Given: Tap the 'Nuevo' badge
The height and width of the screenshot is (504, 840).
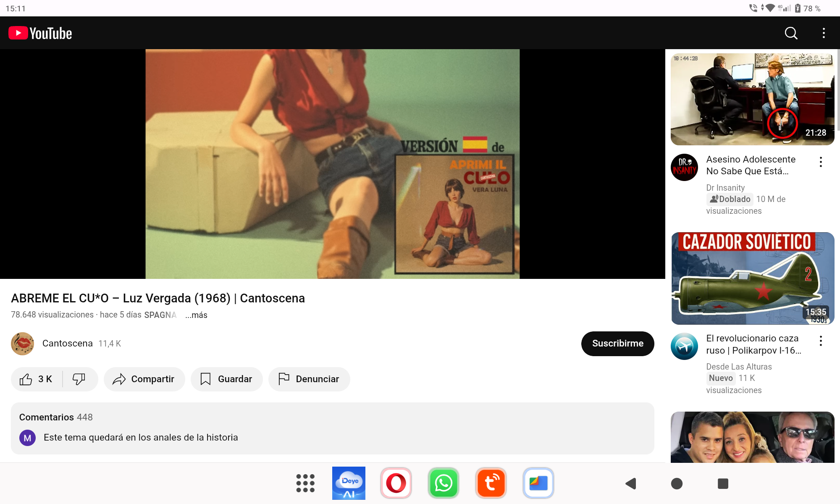Looking at the screenshot, I should tap(721, 378).
